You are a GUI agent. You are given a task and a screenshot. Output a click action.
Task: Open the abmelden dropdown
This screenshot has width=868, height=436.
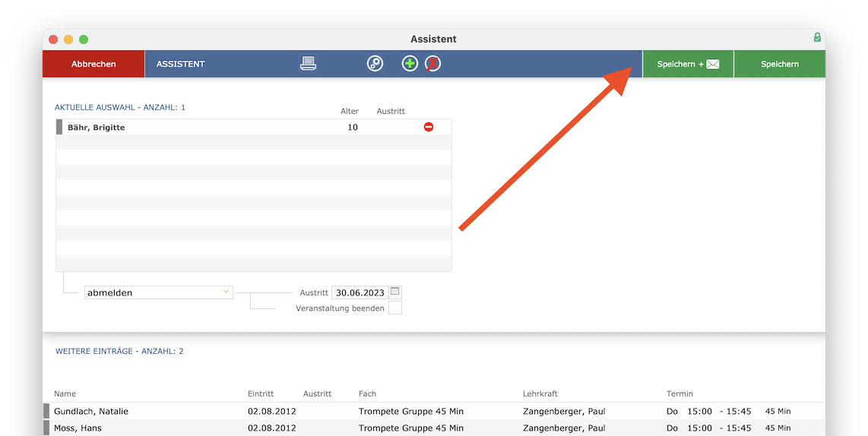(158, 292)
